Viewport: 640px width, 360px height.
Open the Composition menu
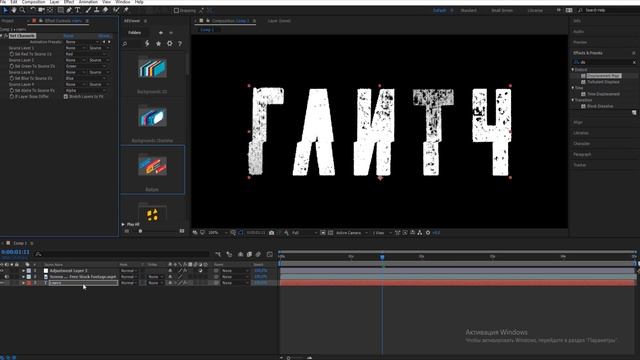click(33, 2)
